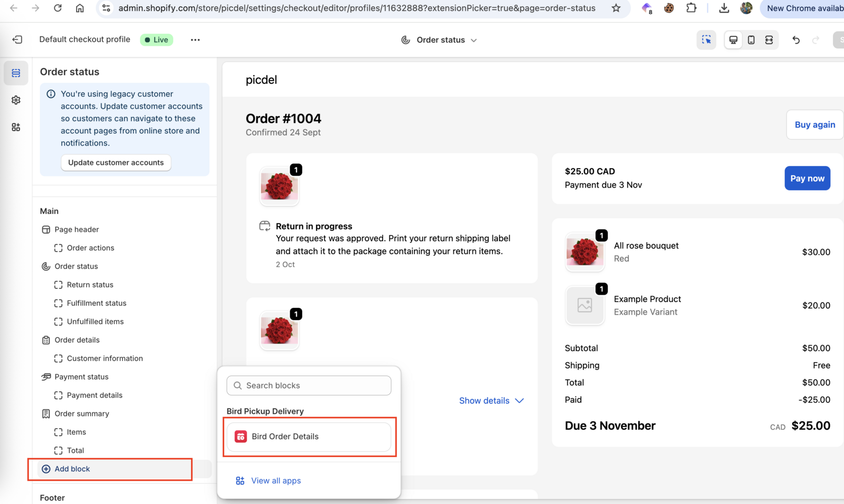The height and width of the screenshot is (504, 844).
Task: Open browser downloads icon
Action: [x=724, y=8]
